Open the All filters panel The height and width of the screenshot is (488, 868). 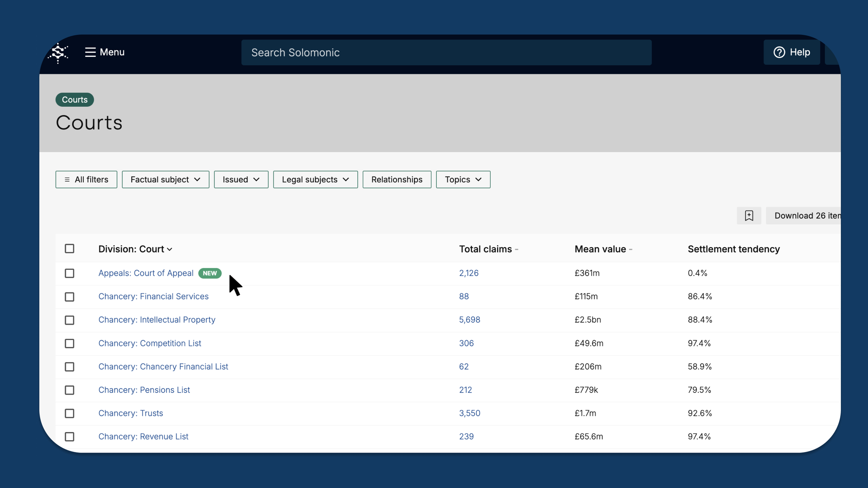pos(86,179)
